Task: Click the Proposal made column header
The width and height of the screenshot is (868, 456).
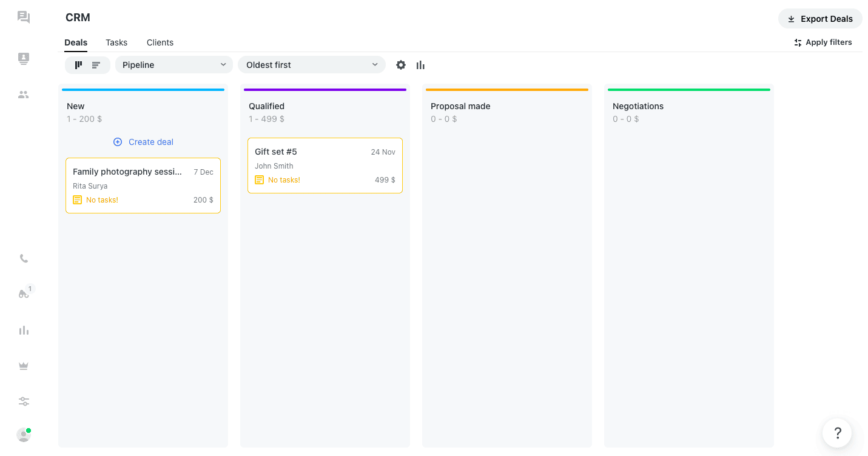Action: (x=460, y=106)
